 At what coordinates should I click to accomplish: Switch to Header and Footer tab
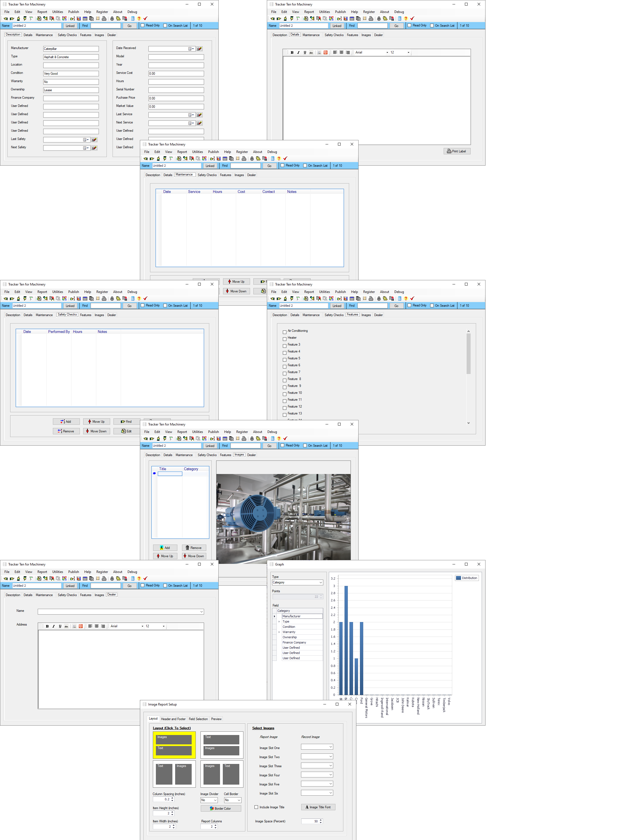pyautogui.click(x=173, y=719)
